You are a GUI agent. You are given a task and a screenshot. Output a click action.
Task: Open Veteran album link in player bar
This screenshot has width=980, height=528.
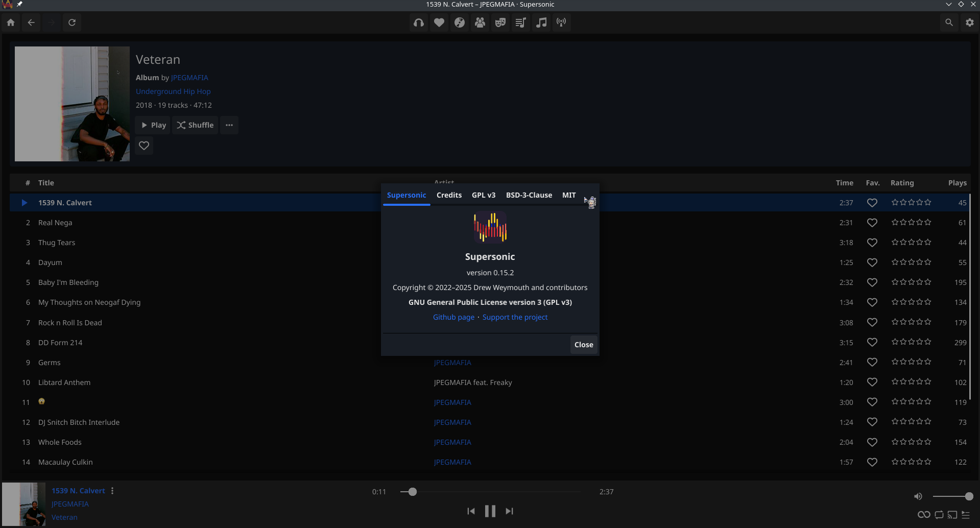[x=64, y=517]
